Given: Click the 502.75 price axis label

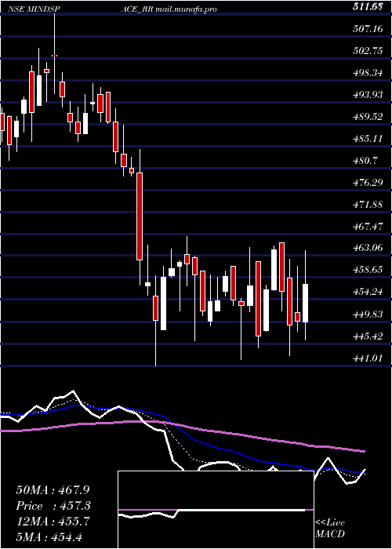Looking at the screenshot, I should tap(368, 51).
